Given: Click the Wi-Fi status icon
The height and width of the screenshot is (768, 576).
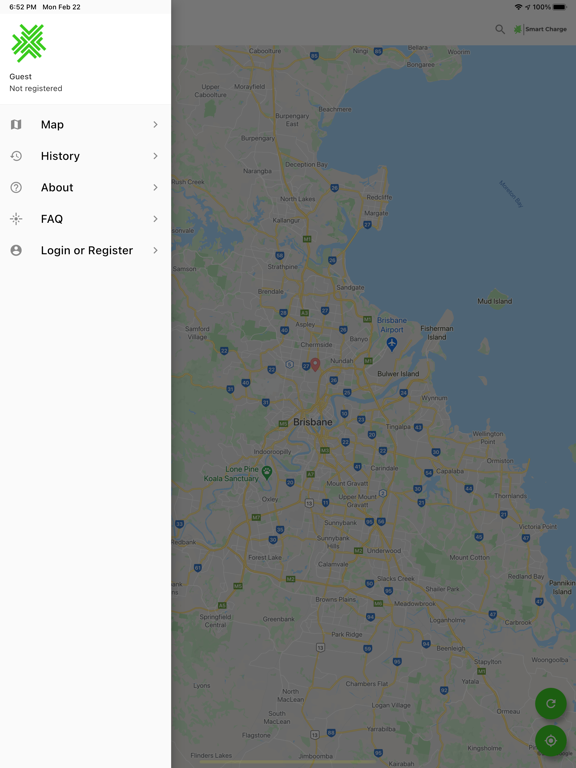Looking at the screenshot, I should (518, 7).
